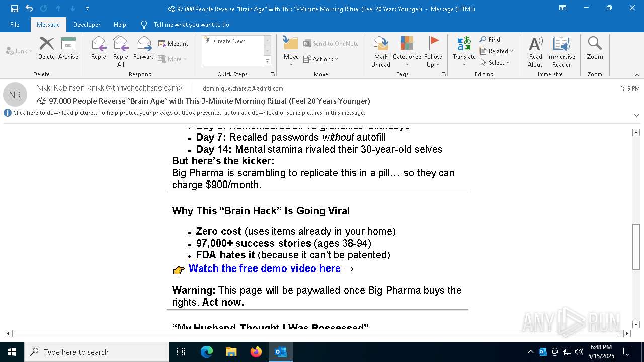This screenshot has height=362, width=644.
Task: Open Task View on taskbar
Action: (181, 352)
